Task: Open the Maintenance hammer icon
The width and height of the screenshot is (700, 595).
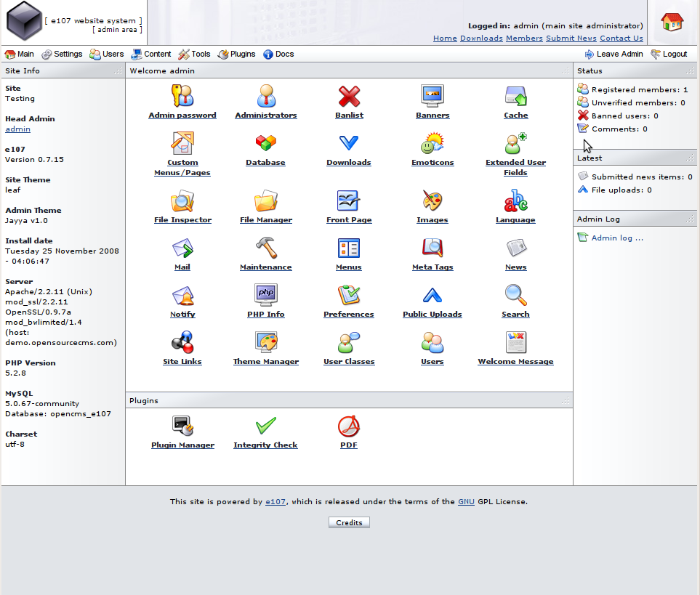Action: click(266, 248)
